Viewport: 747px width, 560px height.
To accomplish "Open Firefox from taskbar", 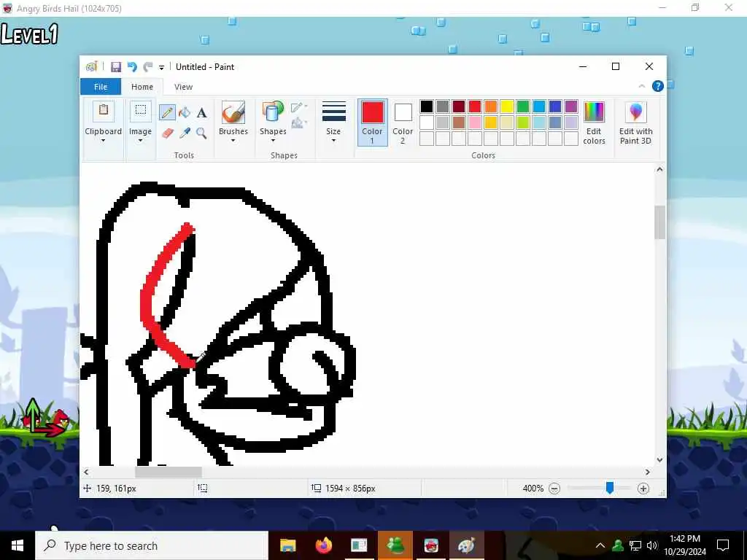I will 323,545.
